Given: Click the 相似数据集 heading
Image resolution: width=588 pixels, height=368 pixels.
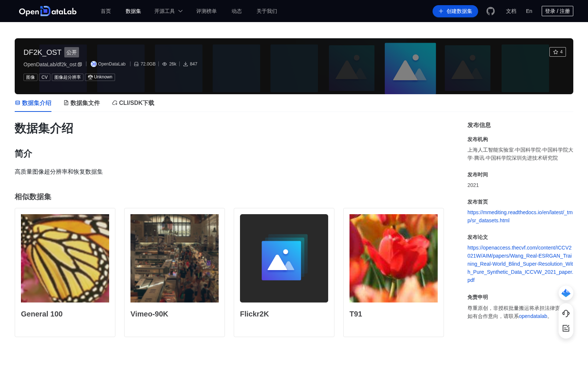Looking at the screenshot, I should tap(33, 197).
